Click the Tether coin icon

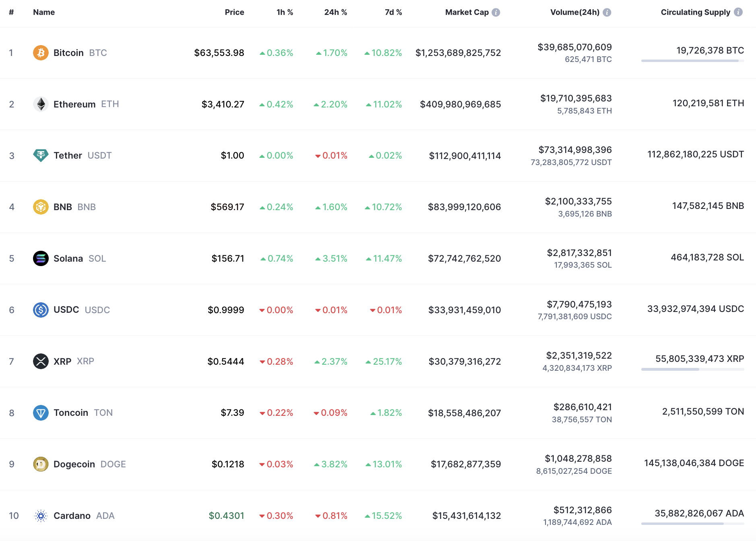41,155
